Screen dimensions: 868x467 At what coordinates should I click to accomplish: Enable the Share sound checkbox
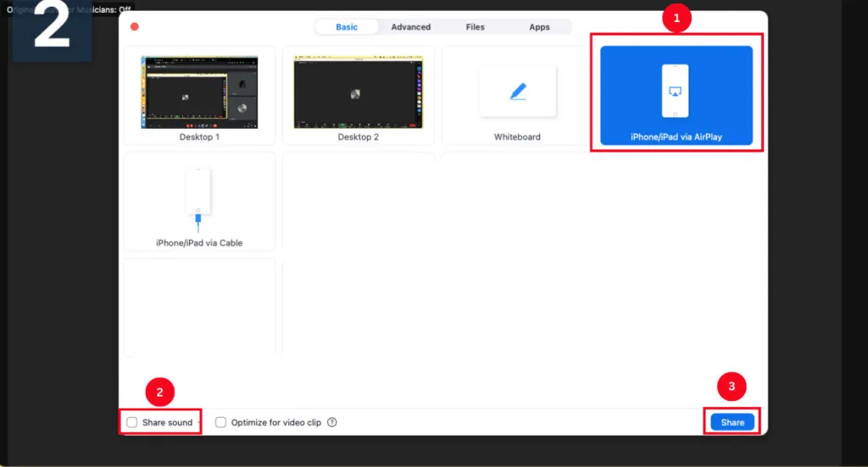(x=131, y=422)
